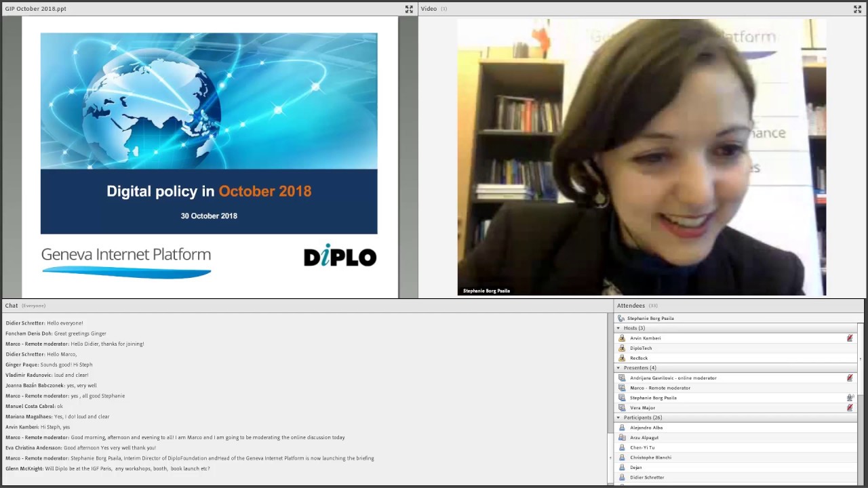Image resolution: width=868 pixels, height=488 pixels.
Task: Click muted microphone icon for Vera Major
Action: pyautogui.click(x=850, y=408)
